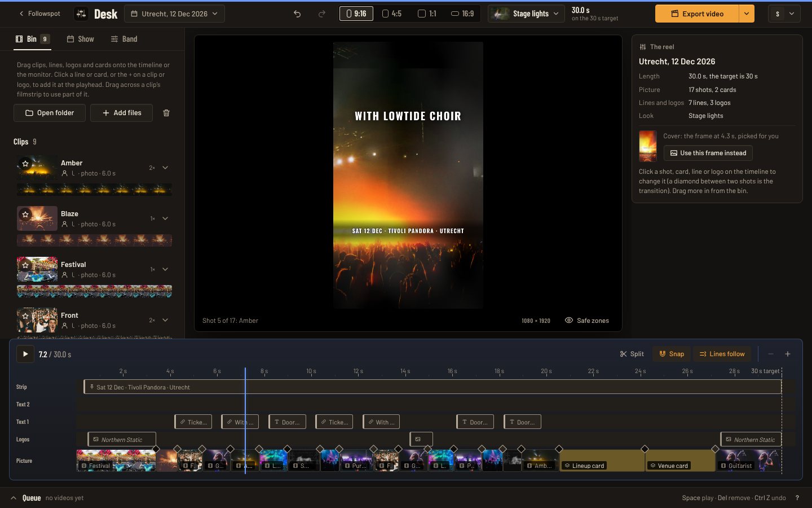The image size is (812, 508).
Task: Click the Desk logo icon
Action: coord(81,14)
